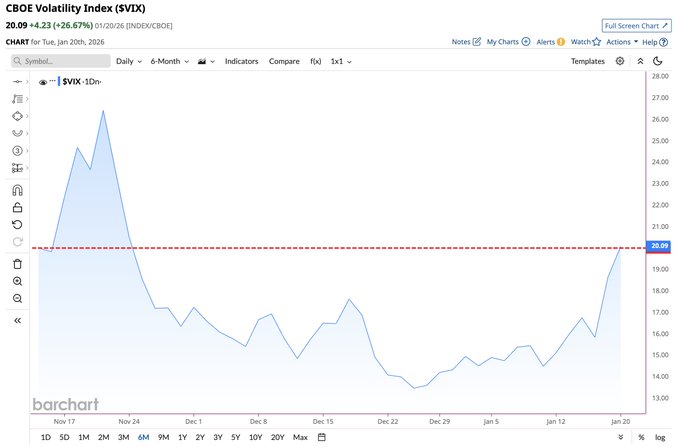Expand bottom panel with down chevrons
Screen dimensions: 679x447
(621, 437)
